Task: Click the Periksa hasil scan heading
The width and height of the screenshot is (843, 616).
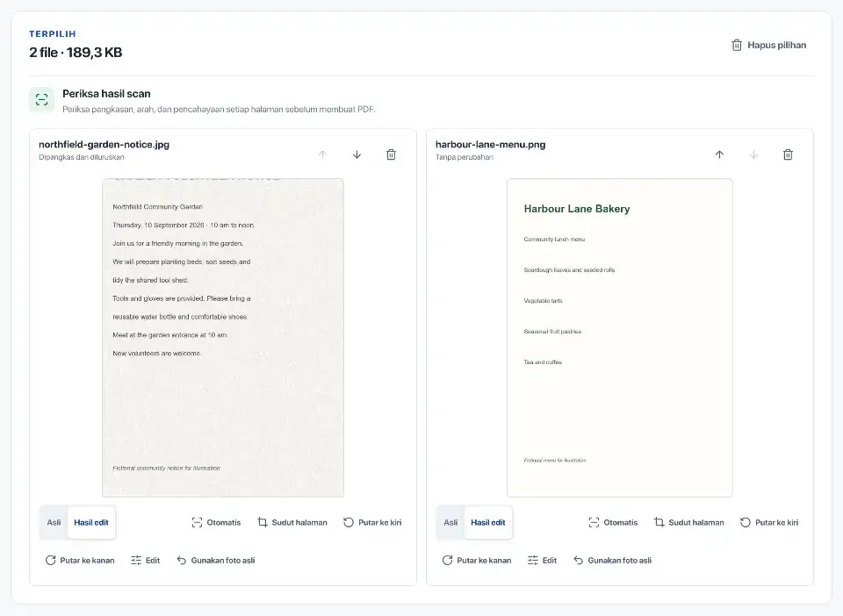Action: (106, 93)
